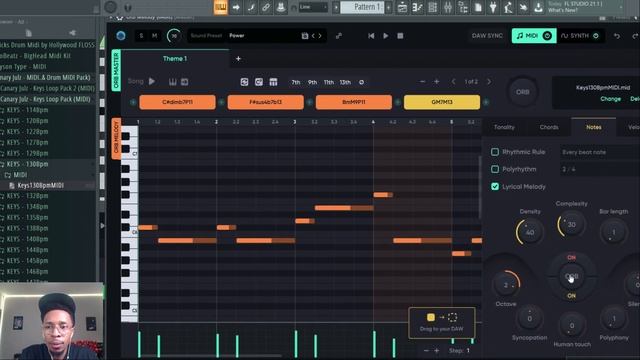Click the What's New hint text
This screenshot has height=360, width=640.
(x=562, y=10)
